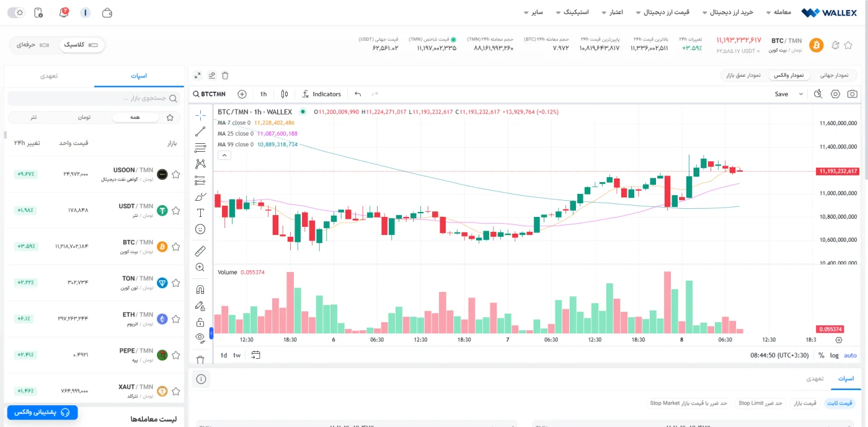Open the emoji icons tool
The width and height of the screenshot is (868, 427).
[x=200, y=229]
